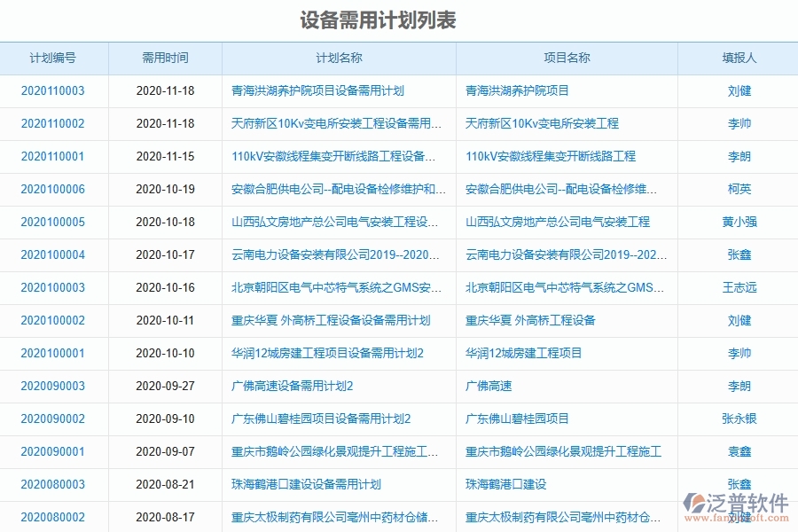Open the 青海洪湖养护院项目 project
The image size is (798, 532).
517,90
